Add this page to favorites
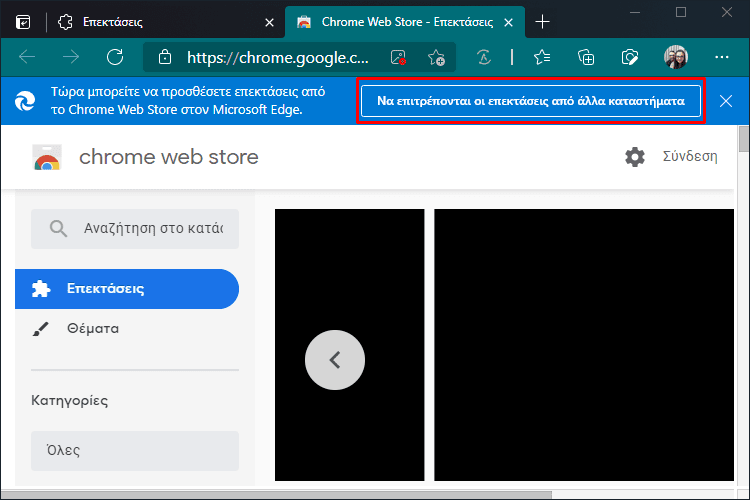Screen dimensions: 750x500 436,58
